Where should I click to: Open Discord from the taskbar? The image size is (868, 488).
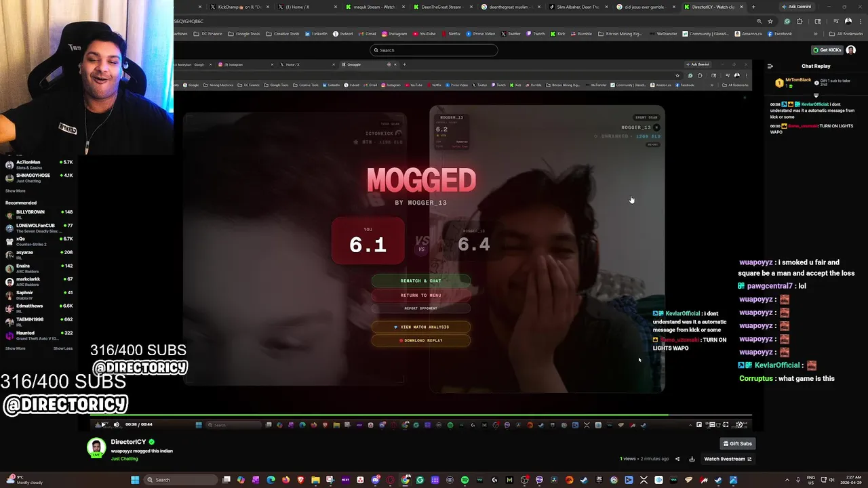376,480
